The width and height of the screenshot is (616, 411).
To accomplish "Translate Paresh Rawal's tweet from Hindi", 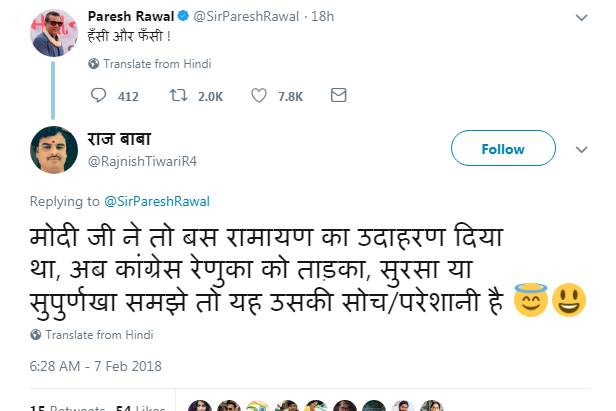I will click(157, 64).
